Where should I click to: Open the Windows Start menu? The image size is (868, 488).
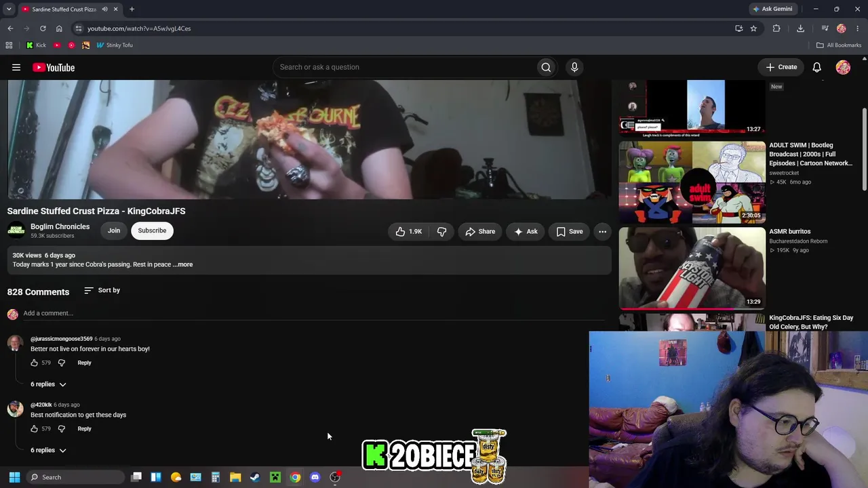(14, 477)
